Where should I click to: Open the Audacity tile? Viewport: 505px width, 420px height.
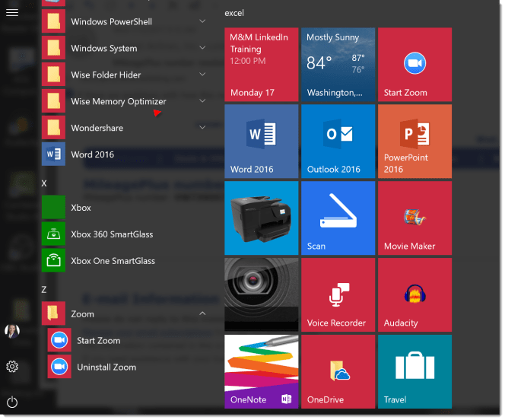(414, 294)
